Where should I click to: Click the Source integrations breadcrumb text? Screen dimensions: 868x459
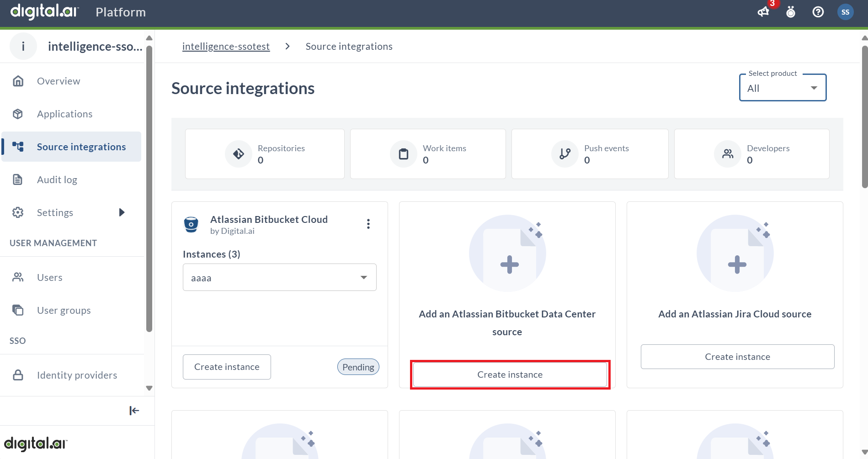pos(349,46)
